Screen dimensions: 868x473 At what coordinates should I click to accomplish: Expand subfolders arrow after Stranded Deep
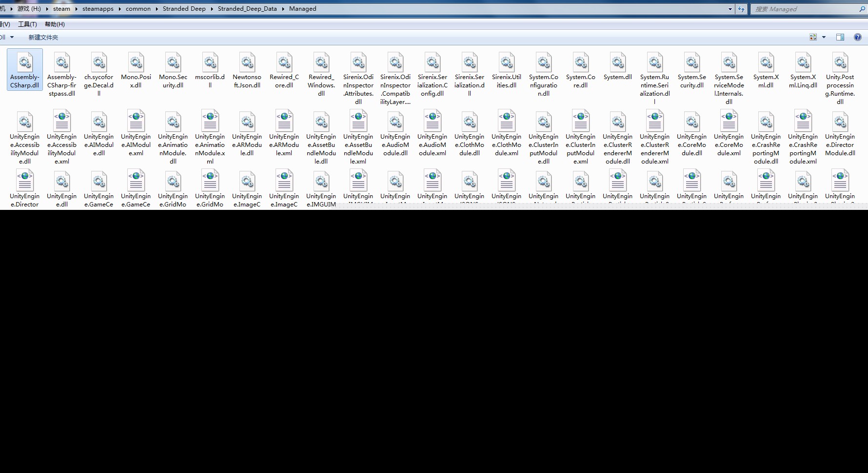[212, 9]
